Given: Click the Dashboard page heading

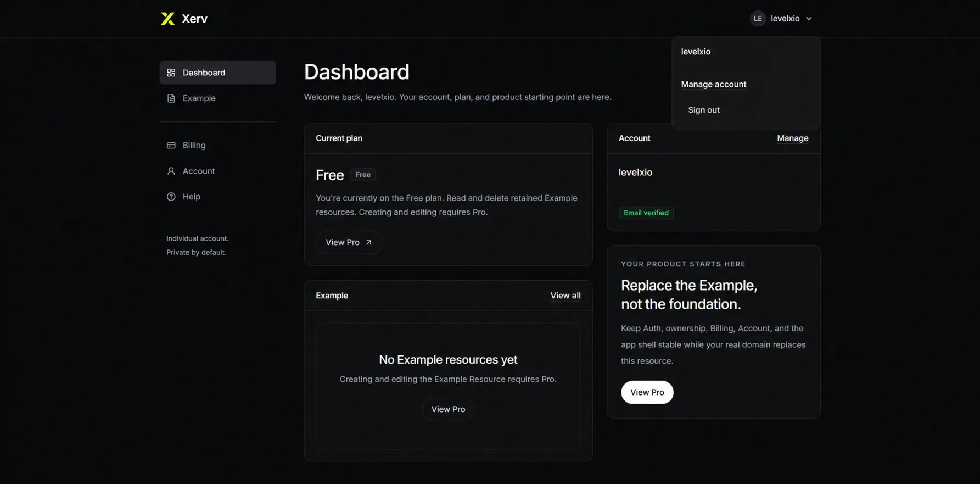Looking at the screenshot, I should click(x=357, y=72).
